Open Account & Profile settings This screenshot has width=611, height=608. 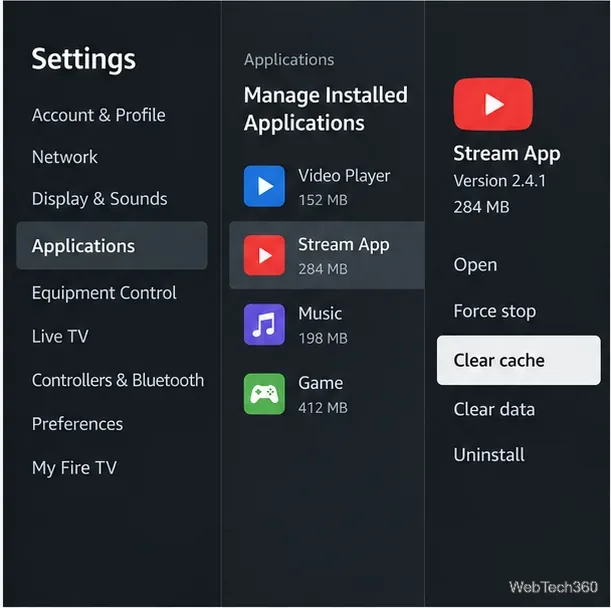click(99, 115)
